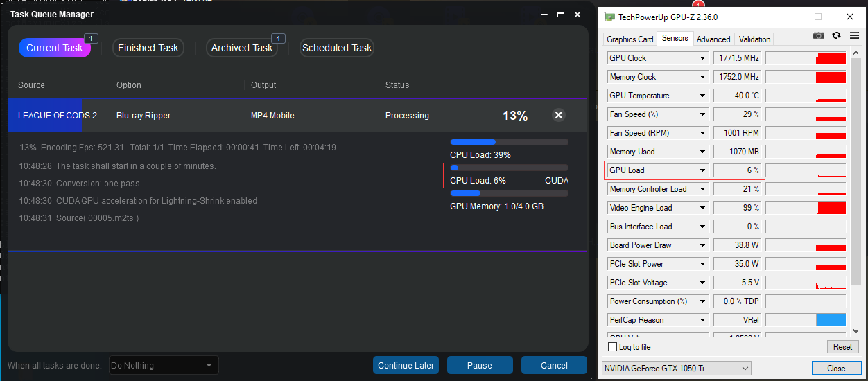868x381 pixels.
Task: Click the 13% task progress text
Action: click(x=515, y=116)
